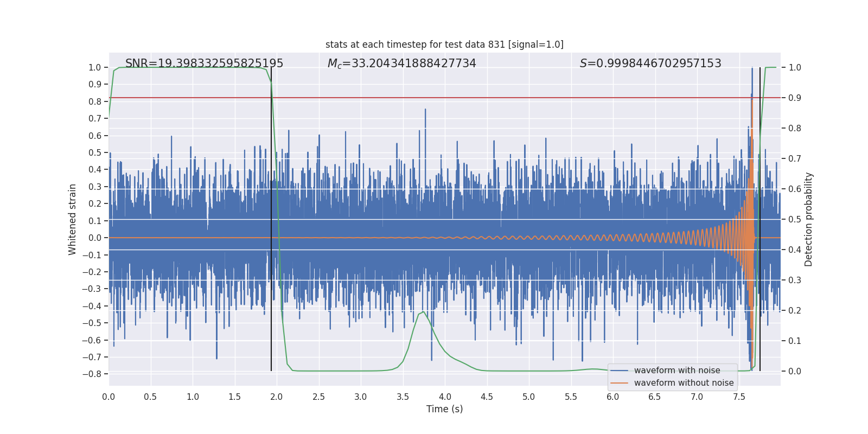Screen dimensions: 868x434
Task: Click the left y-axis tick label 0.5
Action: pos(95,152)
